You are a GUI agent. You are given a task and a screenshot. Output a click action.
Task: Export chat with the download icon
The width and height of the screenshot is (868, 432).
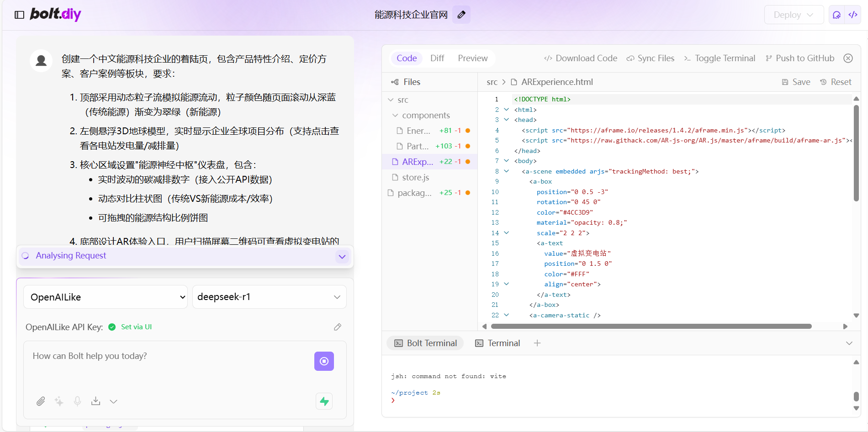(95, 401)
